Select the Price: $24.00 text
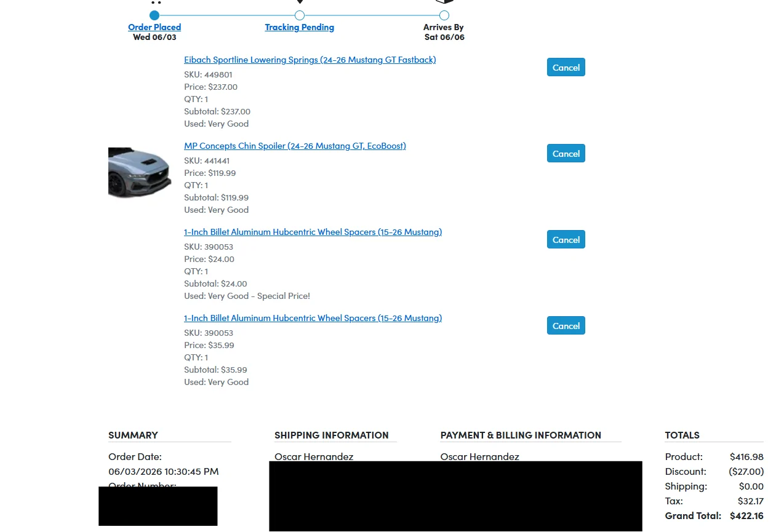 pyautogui.click(x=209, y=259)
